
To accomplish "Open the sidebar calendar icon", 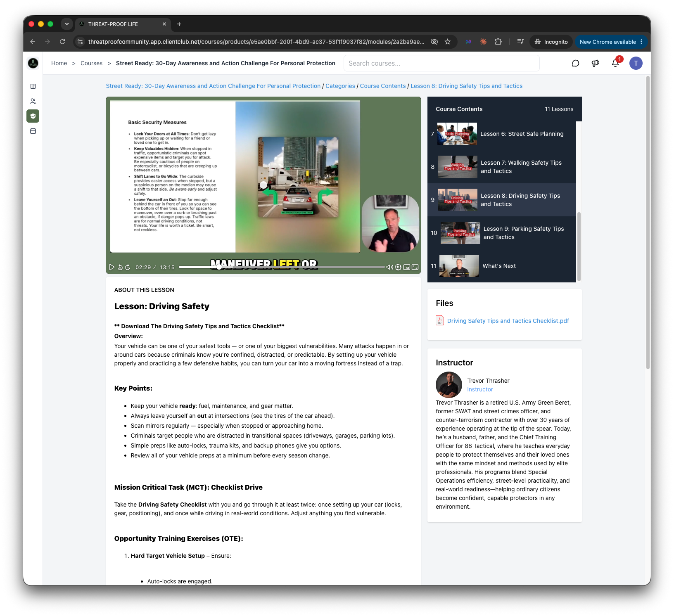I will 33,131.
